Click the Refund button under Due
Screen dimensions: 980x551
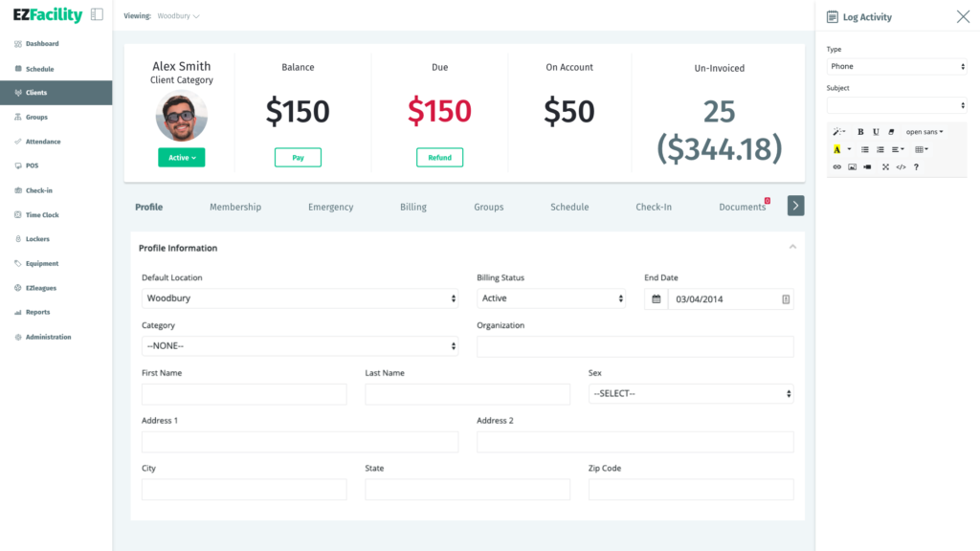tap(439, 155)
